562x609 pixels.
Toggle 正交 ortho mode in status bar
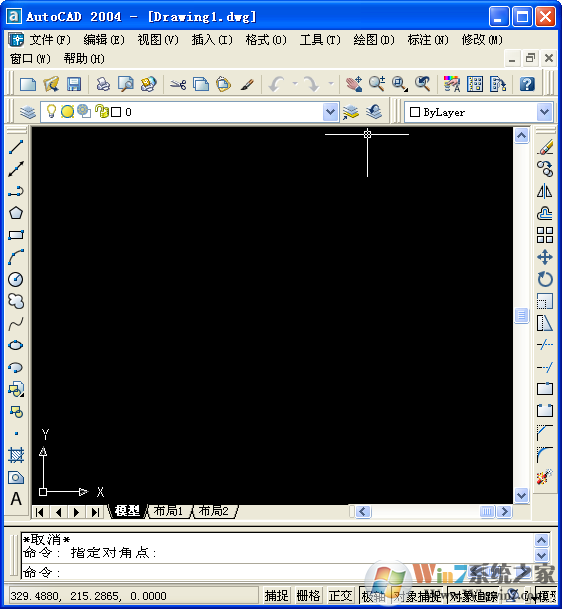340,596
